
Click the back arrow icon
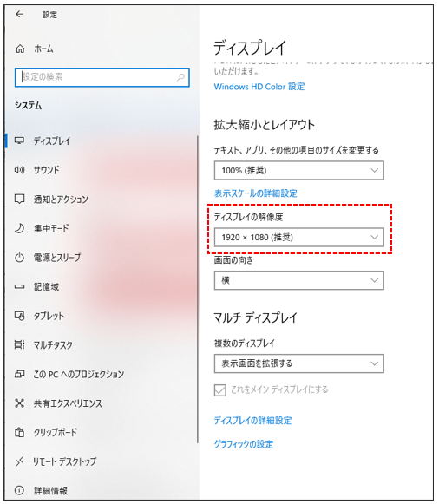(x=20, y=14)
